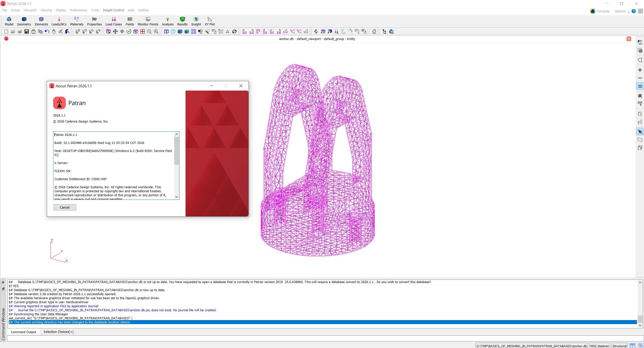644x348 pixels.
Task: Open the Monitor Points application
Action: pos(148,21)
